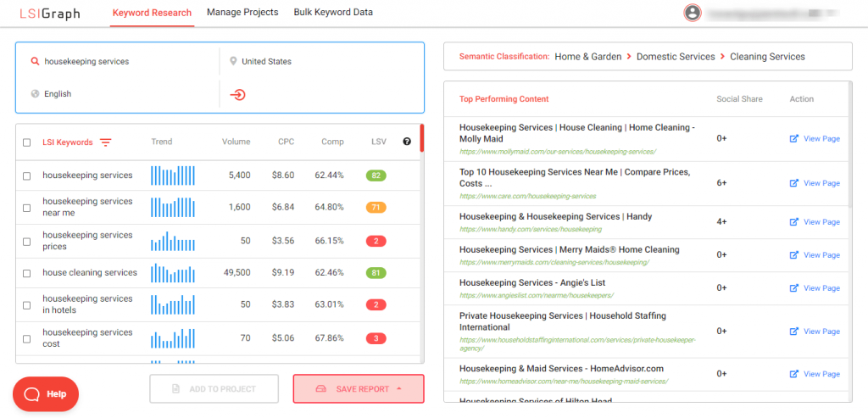View trend chart for housekeeping services prices
The image size is (868, 418).
click(x=173, y=242)
